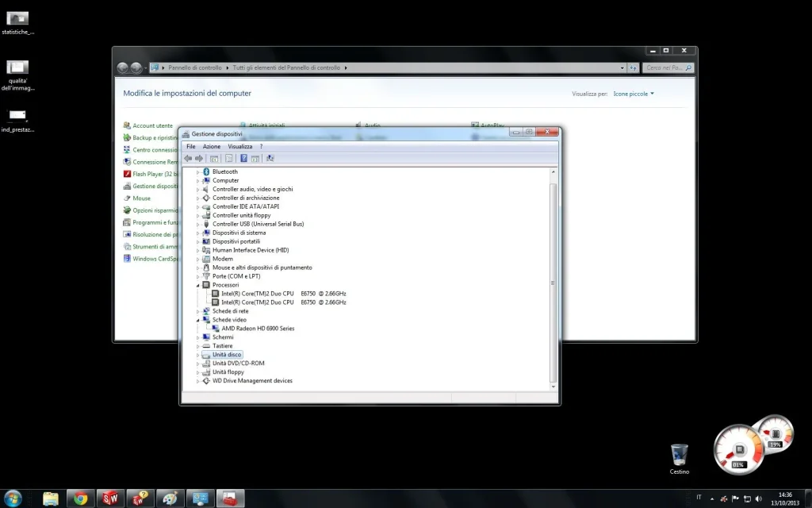Click the volume speaker icon in system tray
Image resolution: width=812 pixels, height=508 pixels.
point(759,498)
